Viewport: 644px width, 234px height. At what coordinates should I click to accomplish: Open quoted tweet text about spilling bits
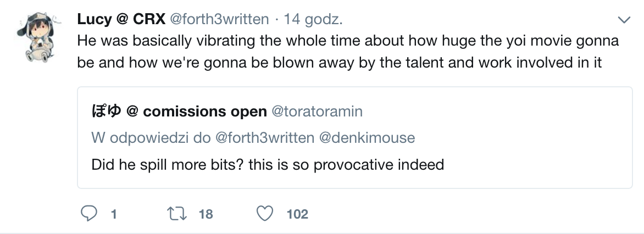267,164
